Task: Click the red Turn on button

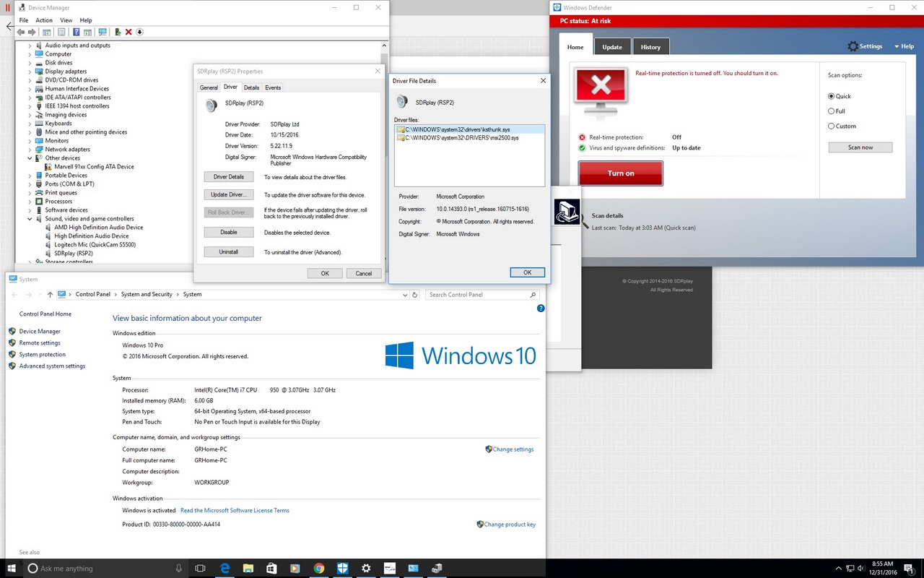Action: coord(621,173)
